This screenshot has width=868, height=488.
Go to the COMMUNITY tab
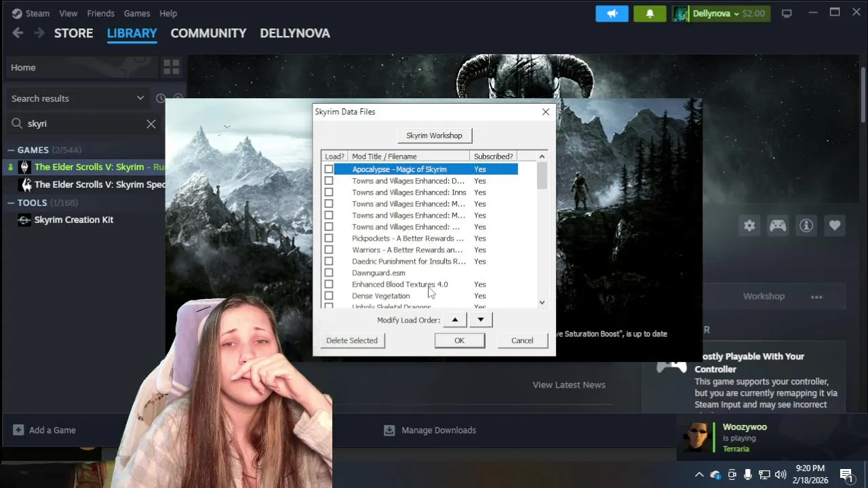(208, 33)
